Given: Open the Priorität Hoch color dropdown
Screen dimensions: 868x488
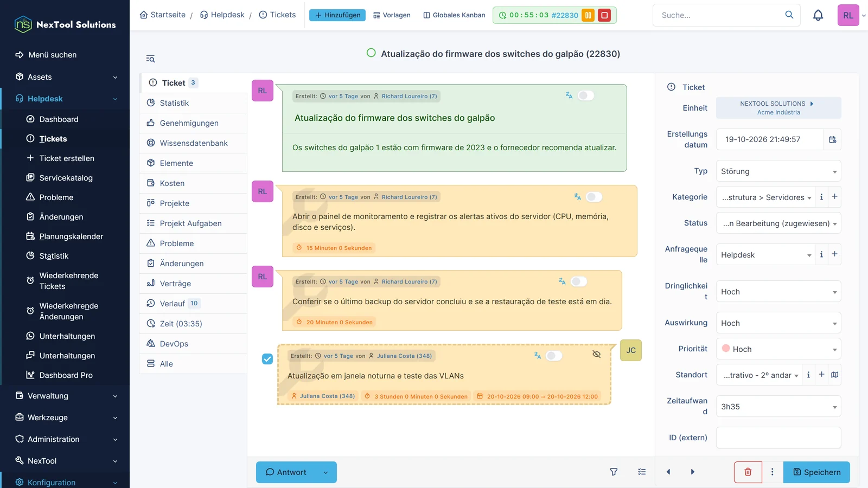Looking at the screenshot, I should tap(778, 349).
